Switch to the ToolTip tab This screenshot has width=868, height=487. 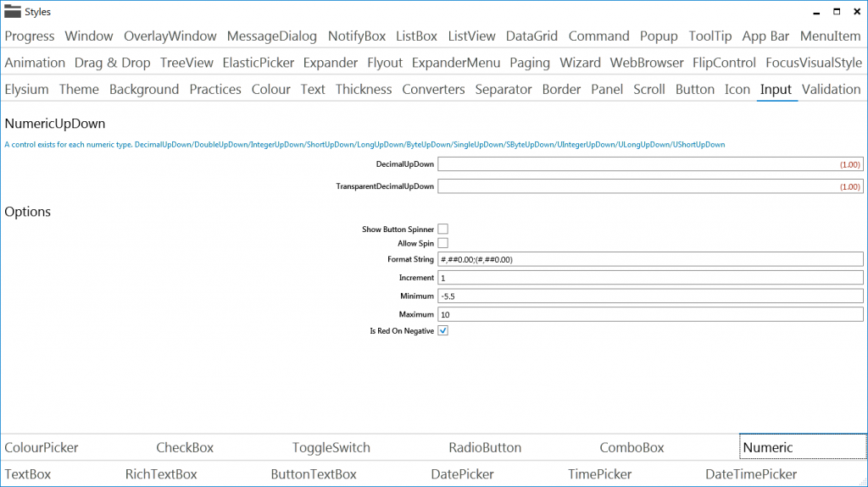(710, 36)
